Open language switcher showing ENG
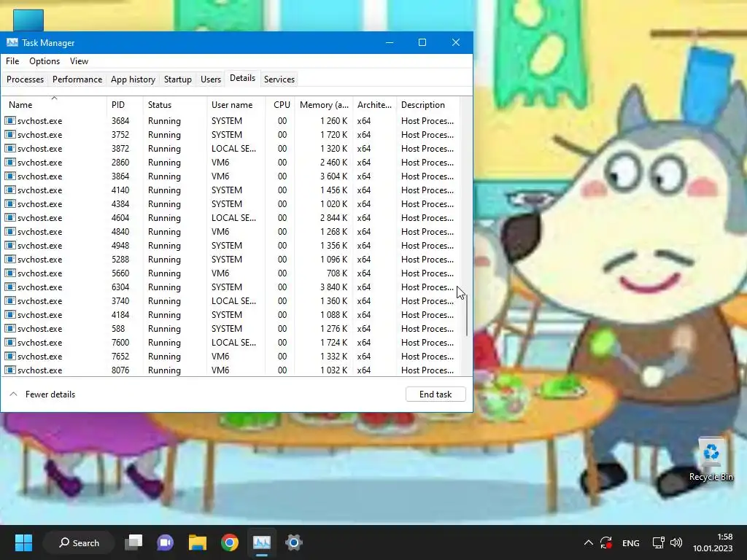 (631, 542)
